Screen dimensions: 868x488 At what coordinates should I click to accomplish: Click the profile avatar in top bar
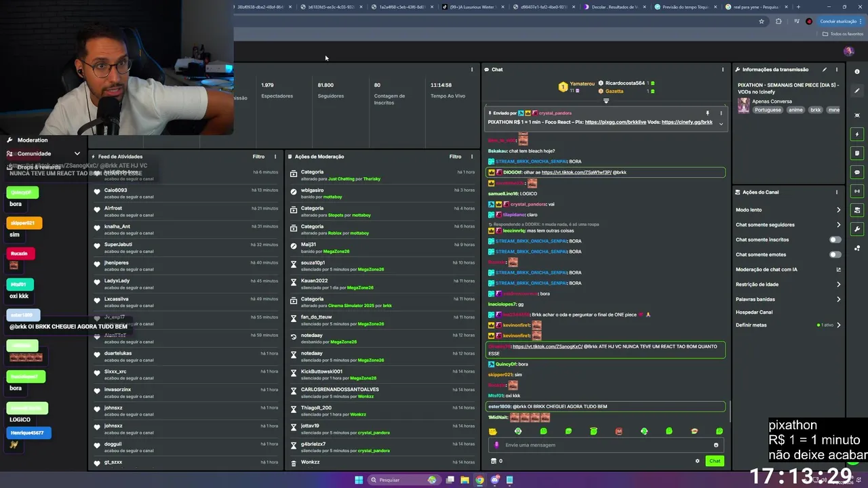click(x=848, y=52)
